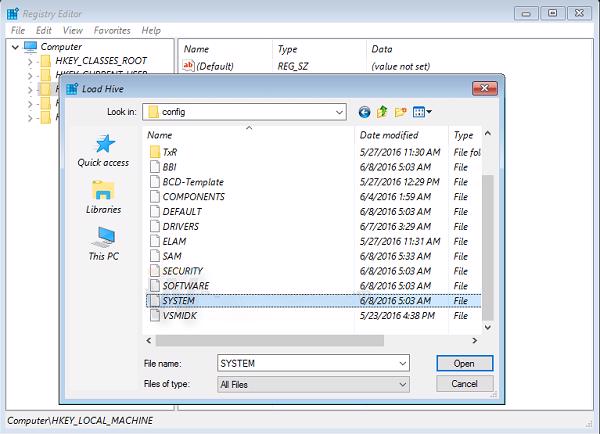Image resolution: width=600 pixels, height=434 pixels.
Task: Open the View Menu icon dropdown
Action: (x=422, y=112)
